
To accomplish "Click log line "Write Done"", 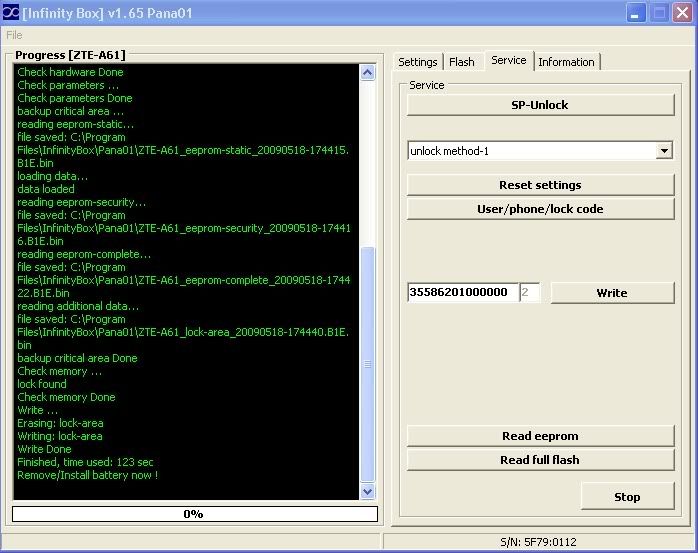I will [44, 449].
